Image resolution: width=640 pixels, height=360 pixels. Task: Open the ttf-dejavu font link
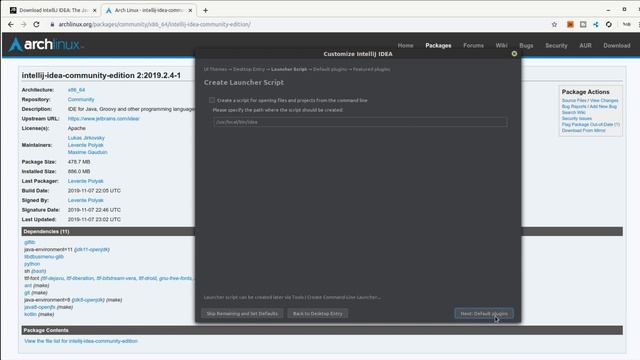(x=53, y=278)
